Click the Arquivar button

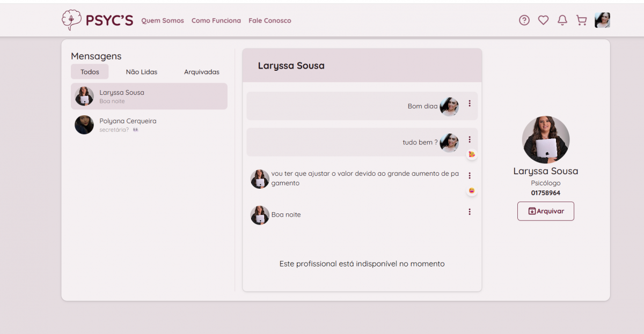[546, 211]
